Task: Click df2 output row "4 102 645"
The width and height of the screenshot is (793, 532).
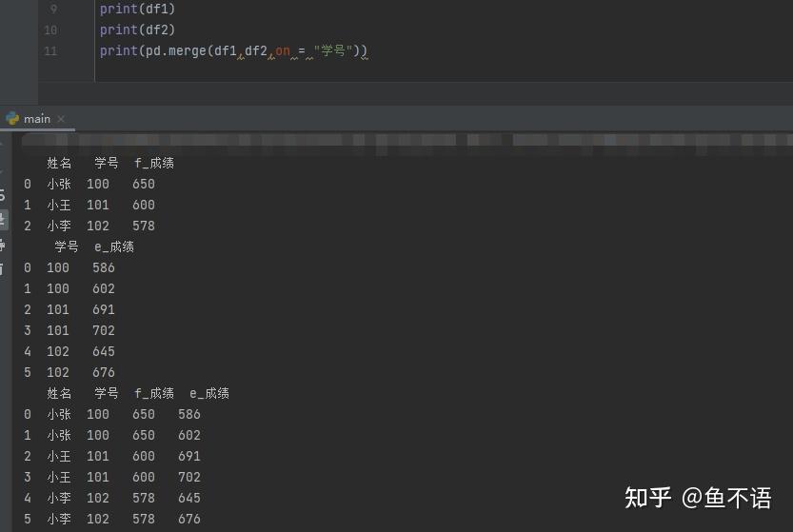Action: 69,351
